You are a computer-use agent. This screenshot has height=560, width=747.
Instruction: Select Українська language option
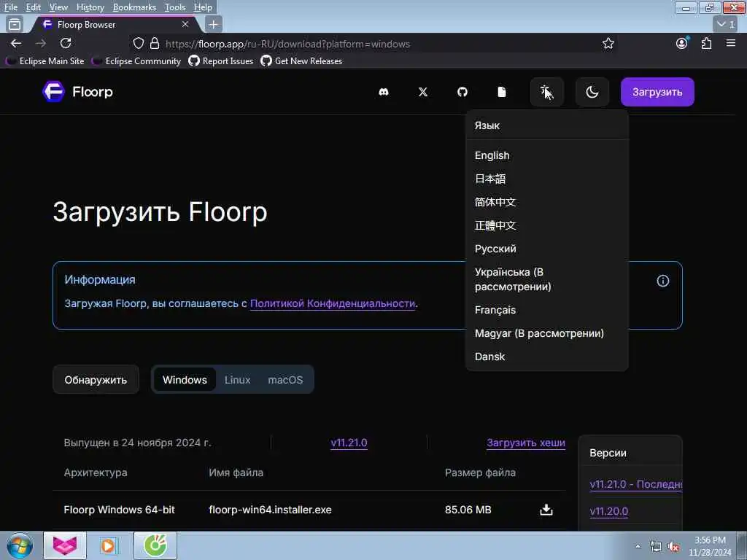coord(513,279)
